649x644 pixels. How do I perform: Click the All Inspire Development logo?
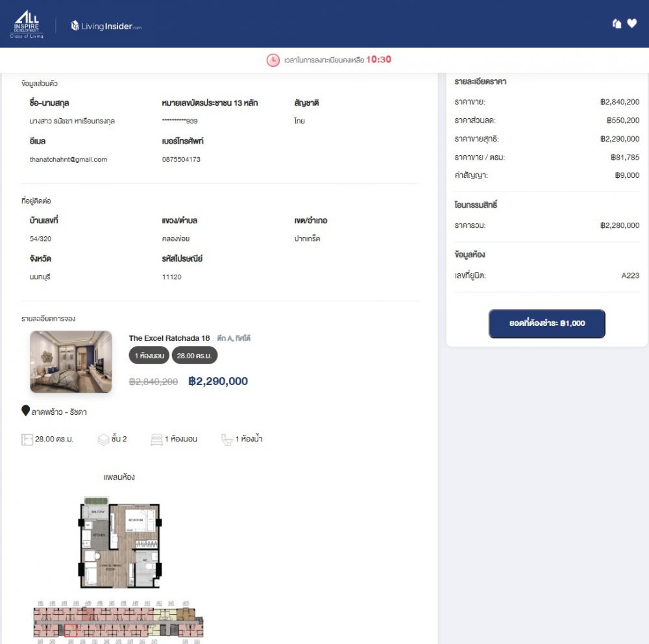[x=27, y=24]
